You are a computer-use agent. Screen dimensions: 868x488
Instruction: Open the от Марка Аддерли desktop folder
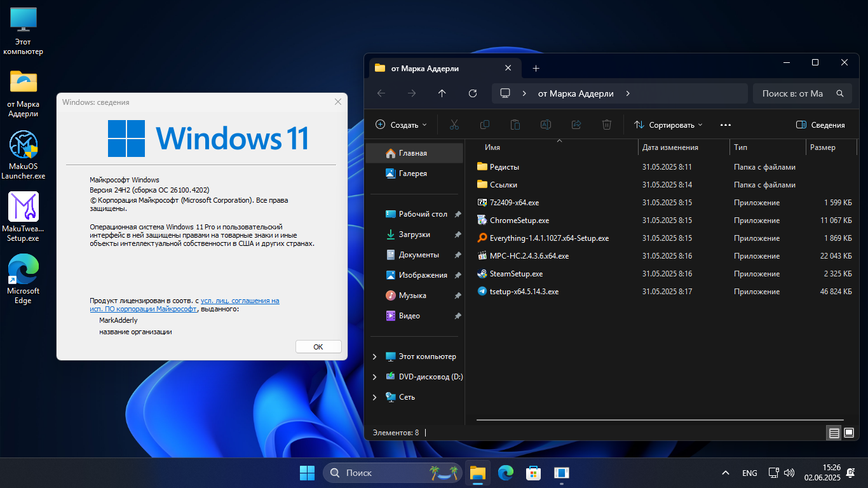pyautogui.click(x=24, y=94)
